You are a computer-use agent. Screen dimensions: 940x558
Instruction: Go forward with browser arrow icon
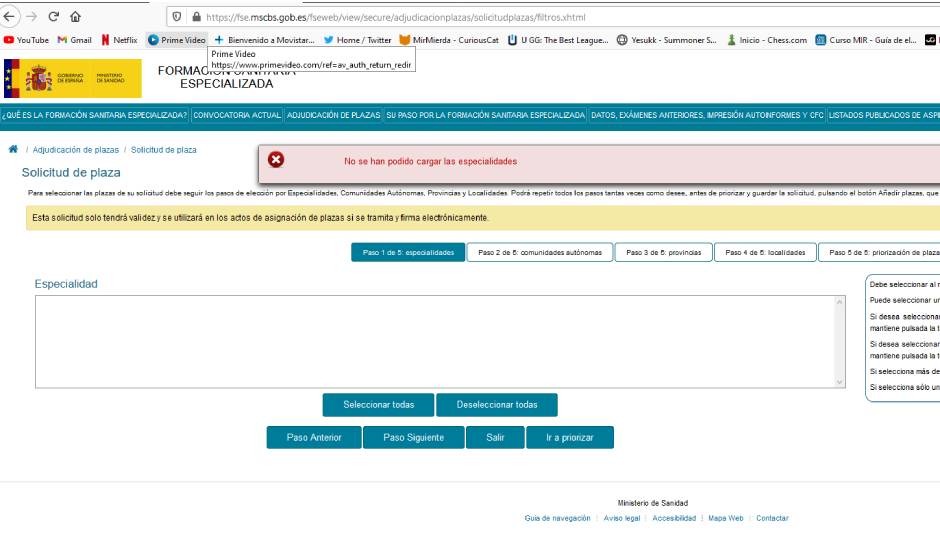coord(31,17)
